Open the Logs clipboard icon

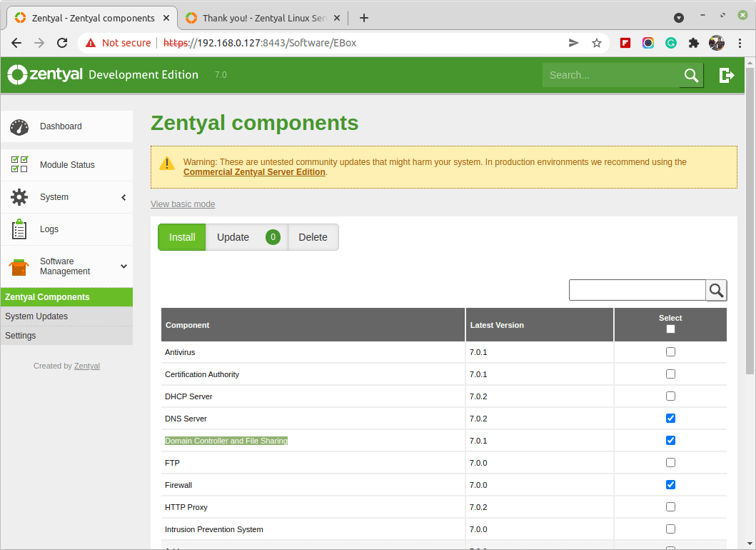coord(19,229)
